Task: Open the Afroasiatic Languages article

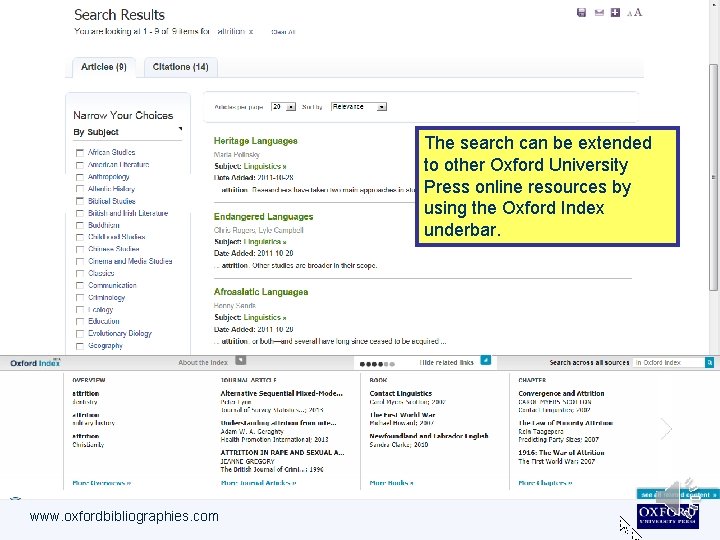Action: pos(261,292)
